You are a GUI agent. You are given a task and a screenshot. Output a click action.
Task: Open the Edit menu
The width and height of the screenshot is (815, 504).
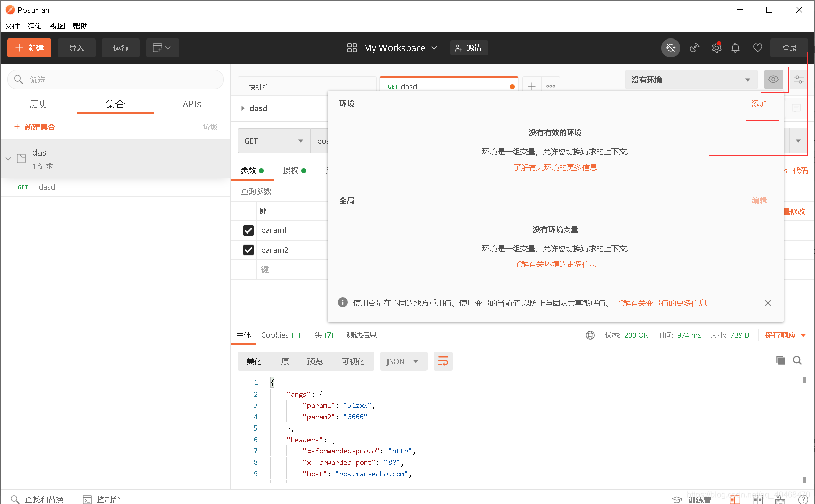[35, 26]
